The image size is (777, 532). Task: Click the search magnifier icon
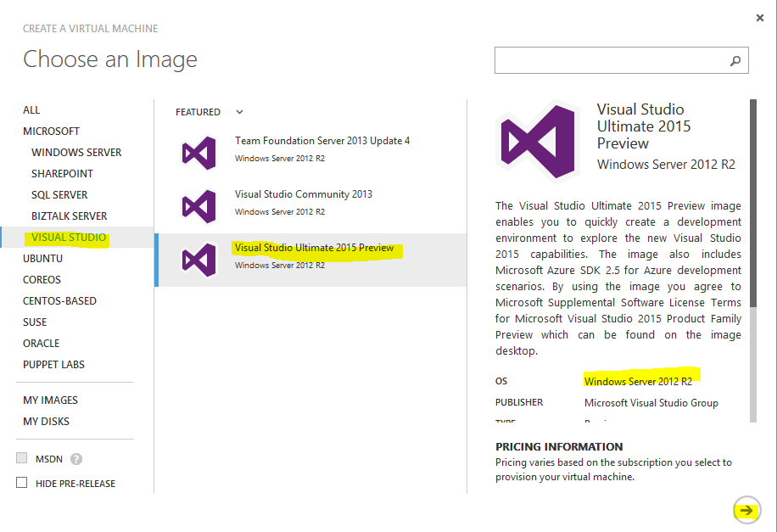[735, 60]
